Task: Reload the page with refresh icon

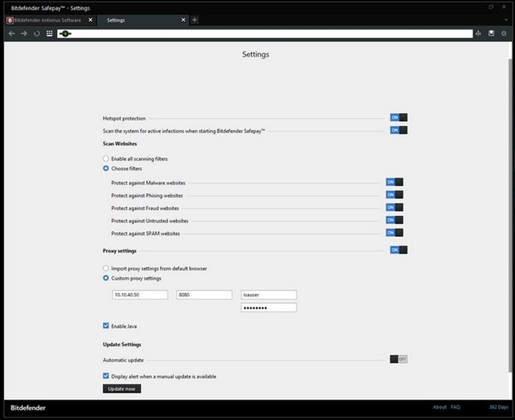Action: (37, 34)
